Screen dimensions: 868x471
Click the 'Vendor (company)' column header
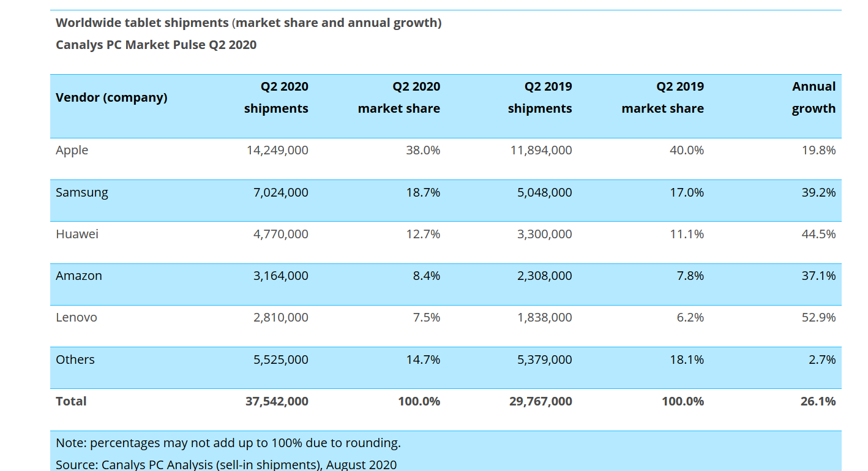click(x=111, y=97)
